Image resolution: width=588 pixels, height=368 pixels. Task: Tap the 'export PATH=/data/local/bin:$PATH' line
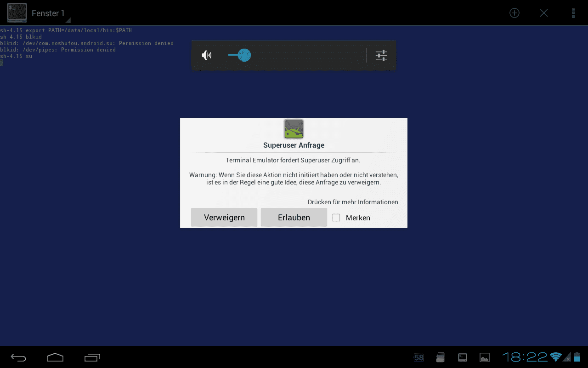[79, 30]
